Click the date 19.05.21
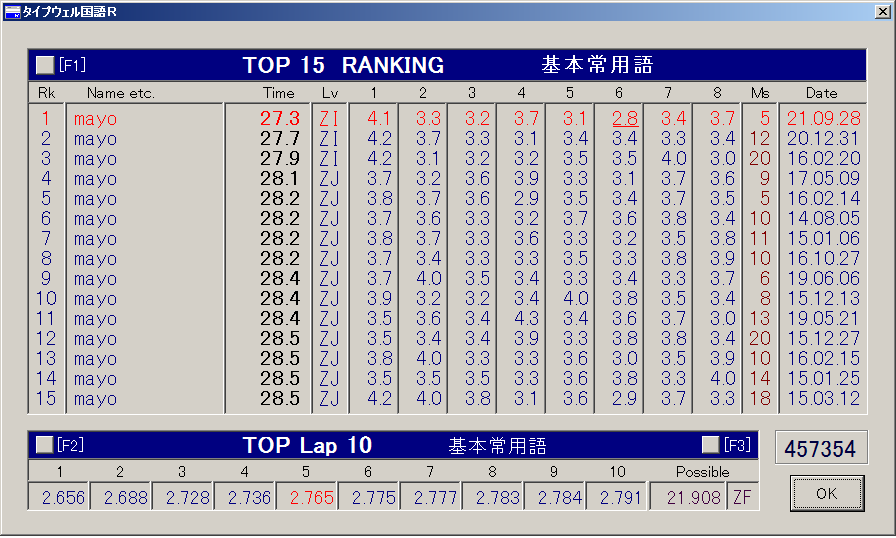 click(x=823, y=318)
